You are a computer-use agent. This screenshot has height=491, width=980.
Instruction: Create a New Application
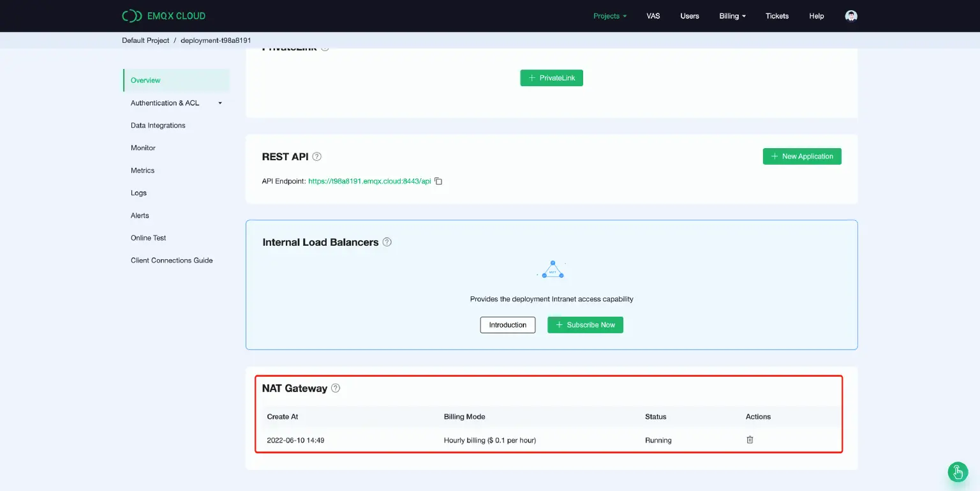[x=802, y=156]
